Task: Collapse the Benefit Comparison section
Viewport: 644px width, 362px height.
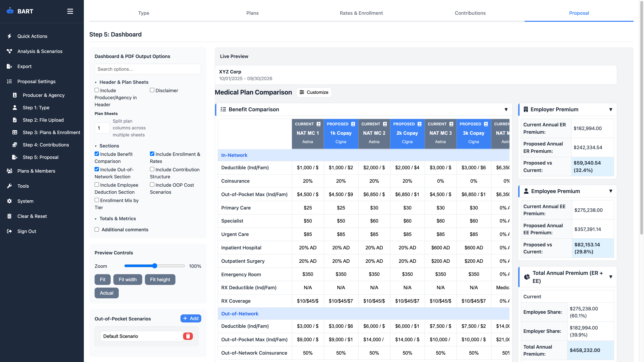Action: [506, 109]
